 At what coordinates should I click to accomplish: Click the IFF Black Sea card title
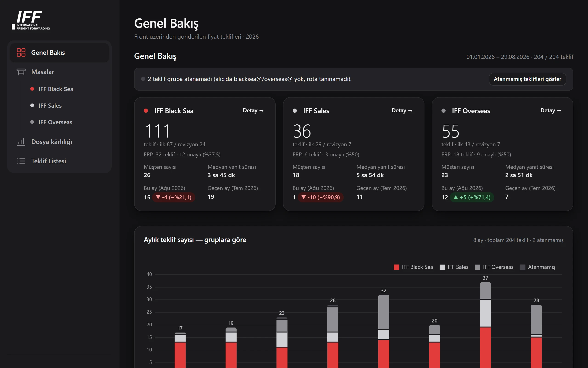[x=174, y=111]
